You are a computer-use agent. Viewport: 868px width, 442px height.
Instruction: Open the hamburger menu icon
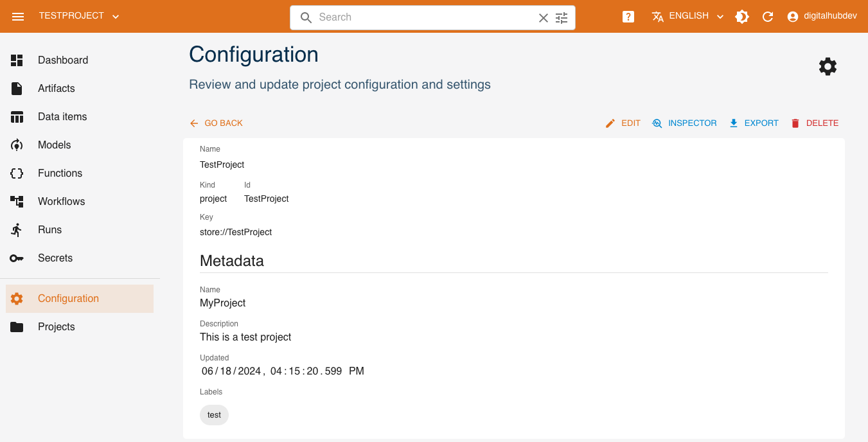tap(18, 17)
